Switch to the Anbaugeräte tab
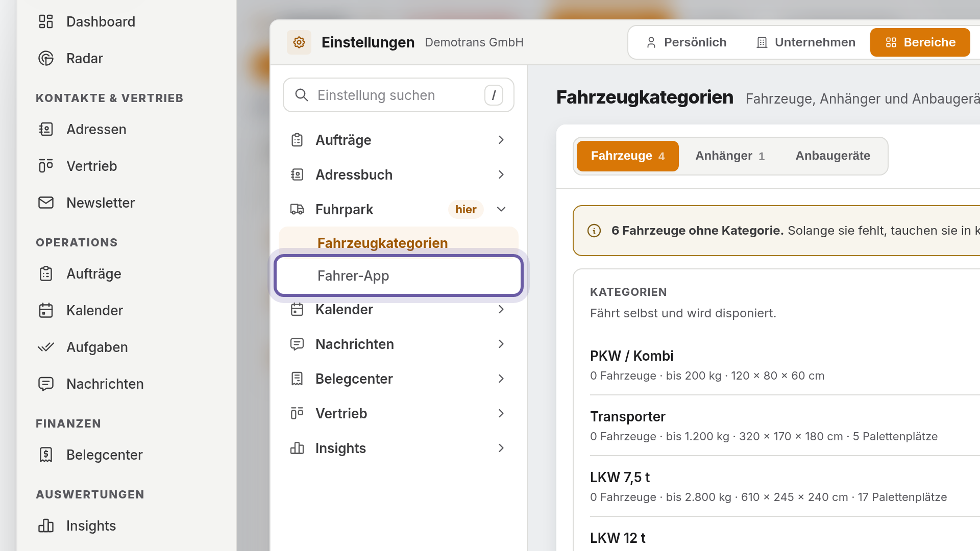Screen dimensions: 980x551 pos(832,156)
